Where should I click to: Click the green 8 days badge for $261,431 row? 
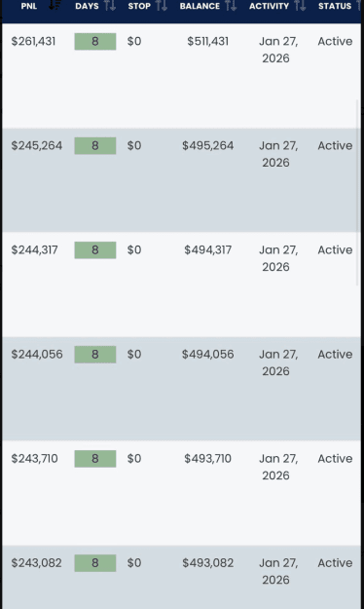[x=95, y=42]
